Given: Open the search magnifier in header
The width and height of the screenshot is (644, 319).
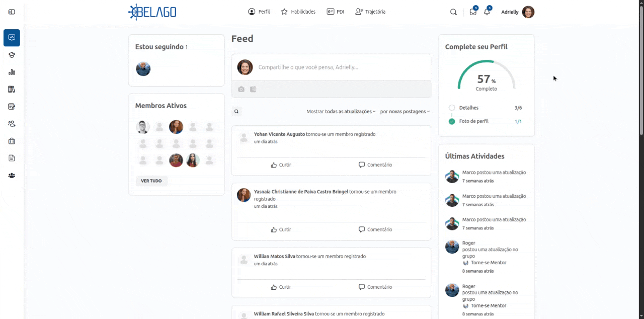Looking at the screenshot, I should pos(453,12).
